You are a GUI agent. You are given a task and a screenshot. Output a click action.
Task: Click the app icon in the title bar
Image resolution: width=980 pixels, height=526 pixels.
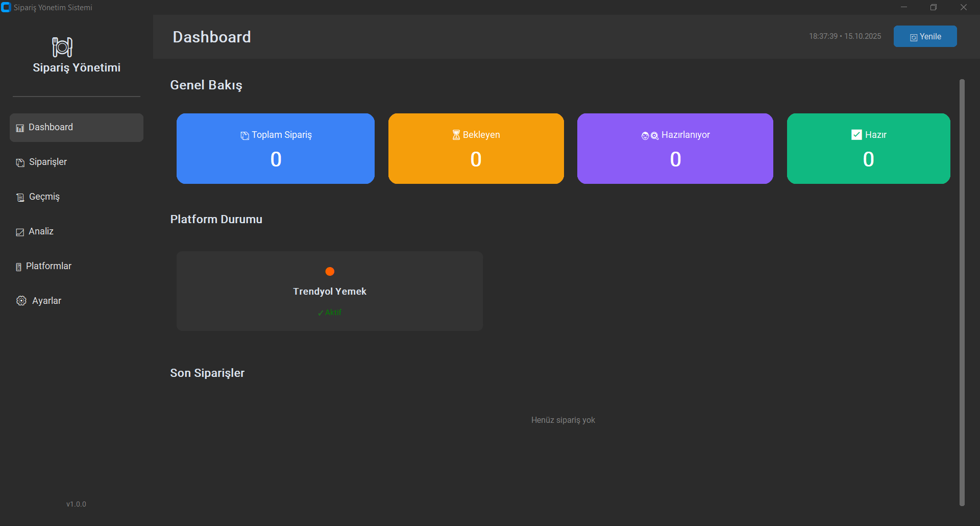pos(6,7)
